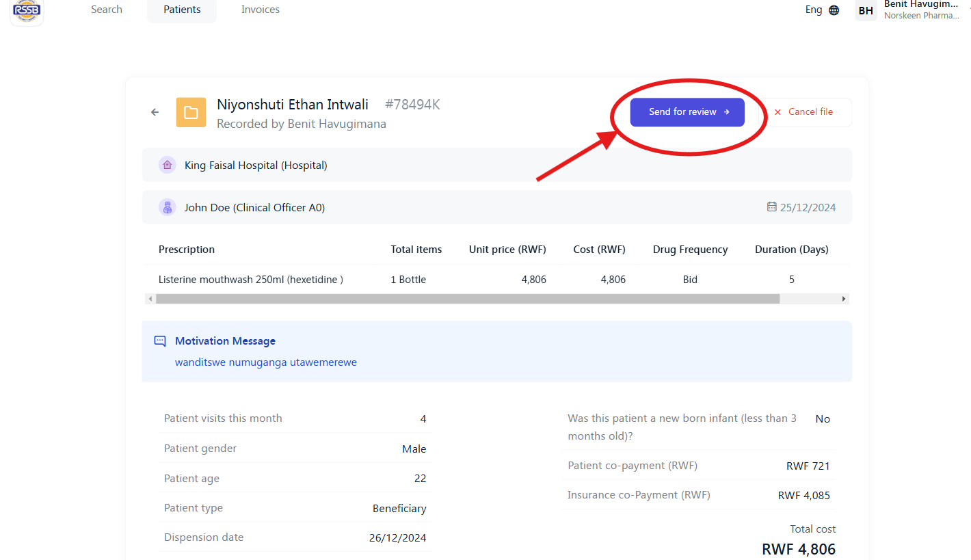Click the calendar icon beside 25/12/2024
Image resolution: width=971 pixels, height=560 pixels.
click(772, 207)
